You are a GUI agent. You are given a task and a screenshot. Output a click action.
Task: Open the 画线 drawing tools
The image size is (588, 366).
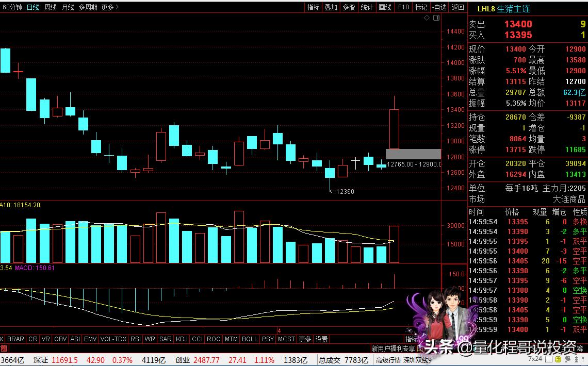click(x=385, y=7)
